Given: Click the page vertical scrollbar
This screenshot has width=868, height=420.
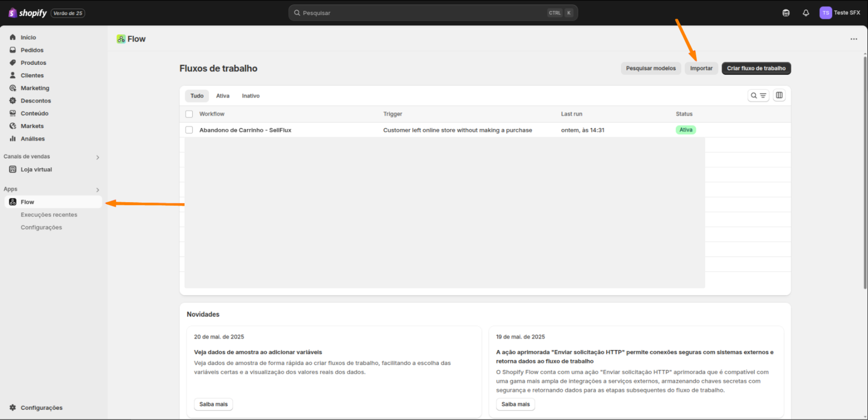Looking at the screenshot, I should point(865,174).
